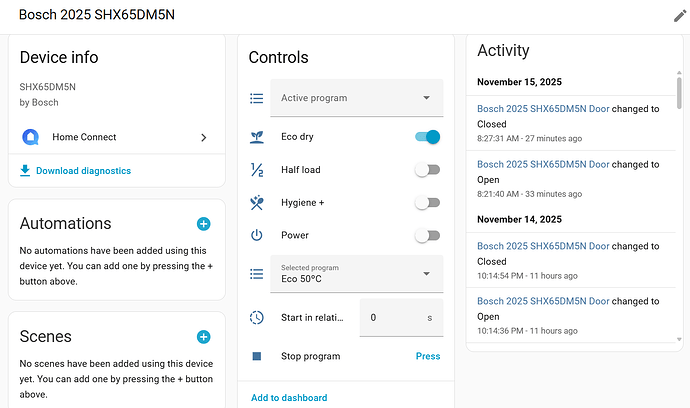
Task: Disable the Eco dry toggle
Action: click(x=427, y=137)
